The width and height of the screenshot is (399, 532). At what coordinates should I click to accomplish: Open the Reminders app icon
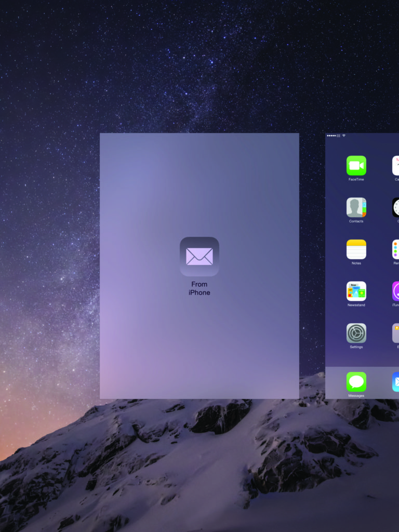395,249
